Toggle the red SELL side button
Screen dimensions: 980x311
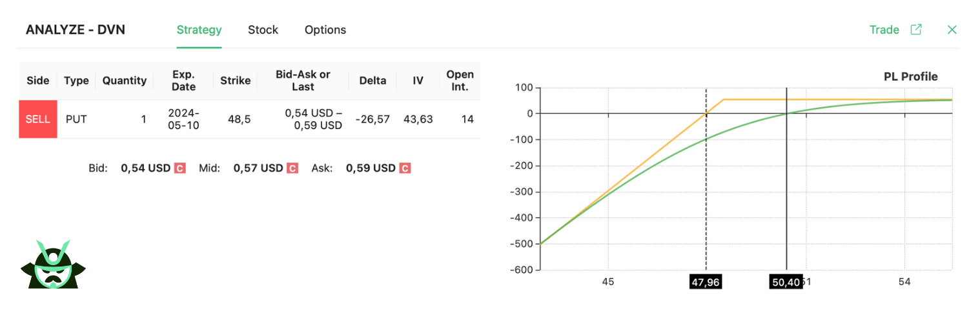[38, 119]
